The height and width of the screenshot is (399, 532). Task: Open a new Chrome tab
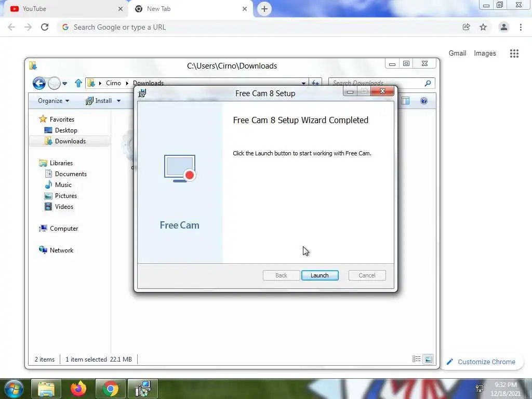point(264,9)
